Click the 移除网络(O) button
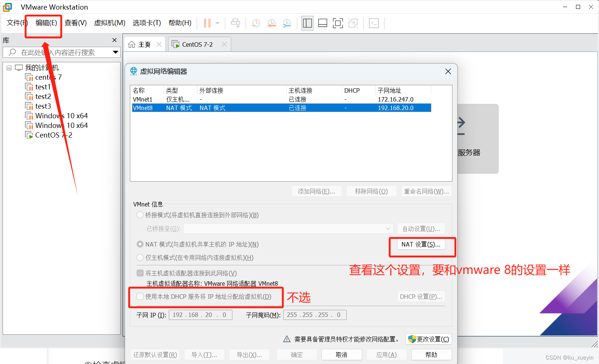 click(371, 191)
